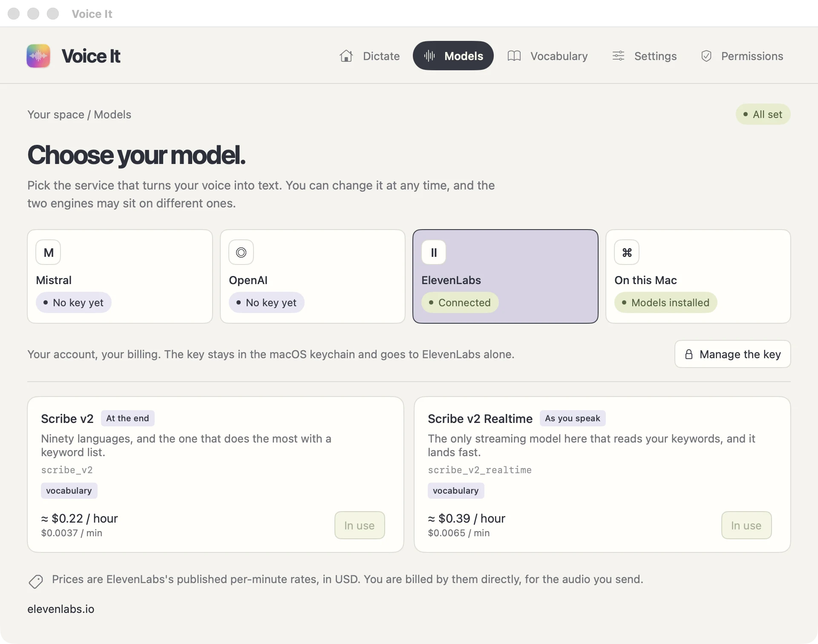Click the book icon beside Vocabulary

tap(514, 56)
